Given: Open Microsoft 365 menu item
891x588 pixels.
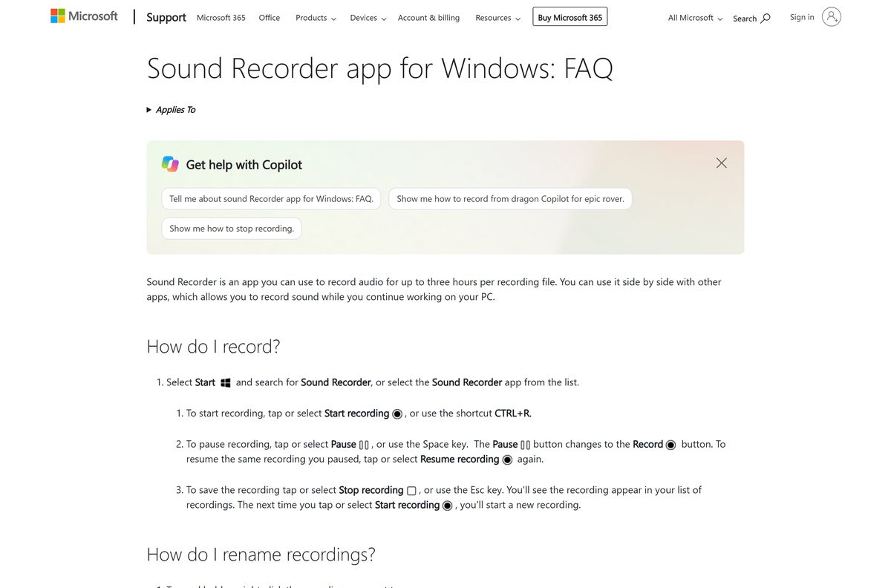Looking at the screenshot, I should pyautogui.click(x=221, y=18).
